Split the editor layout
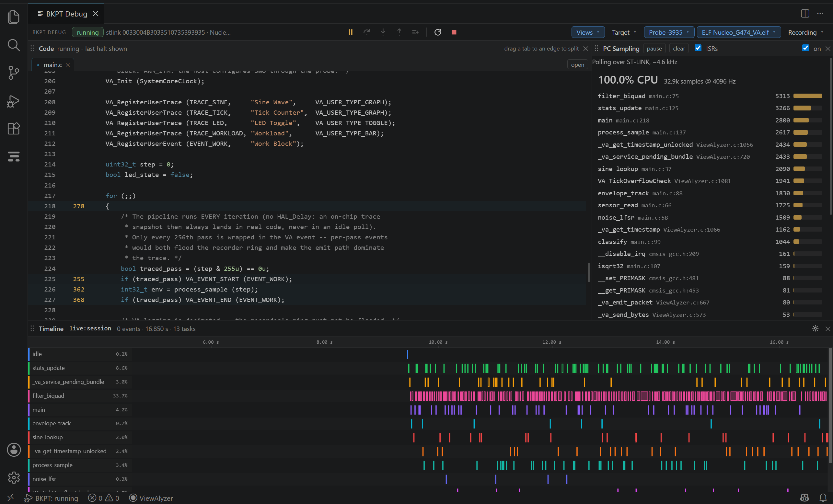 (x=805, y=14)
